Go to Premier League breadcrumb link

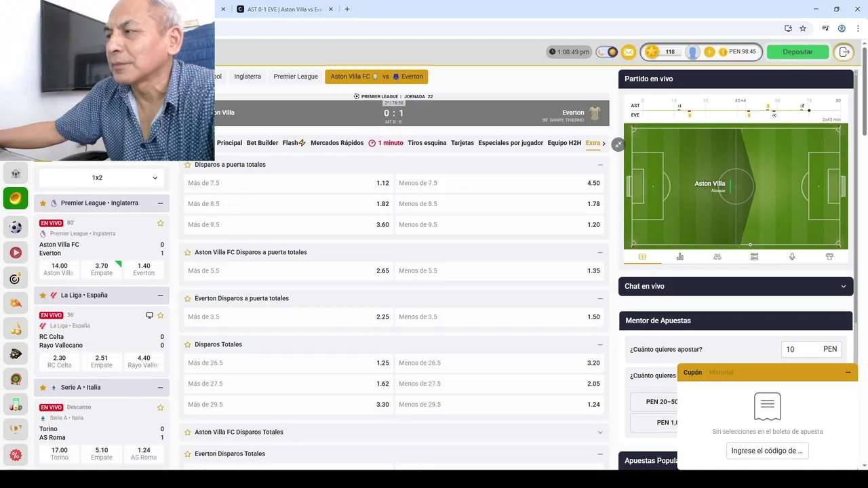[296, 77]
